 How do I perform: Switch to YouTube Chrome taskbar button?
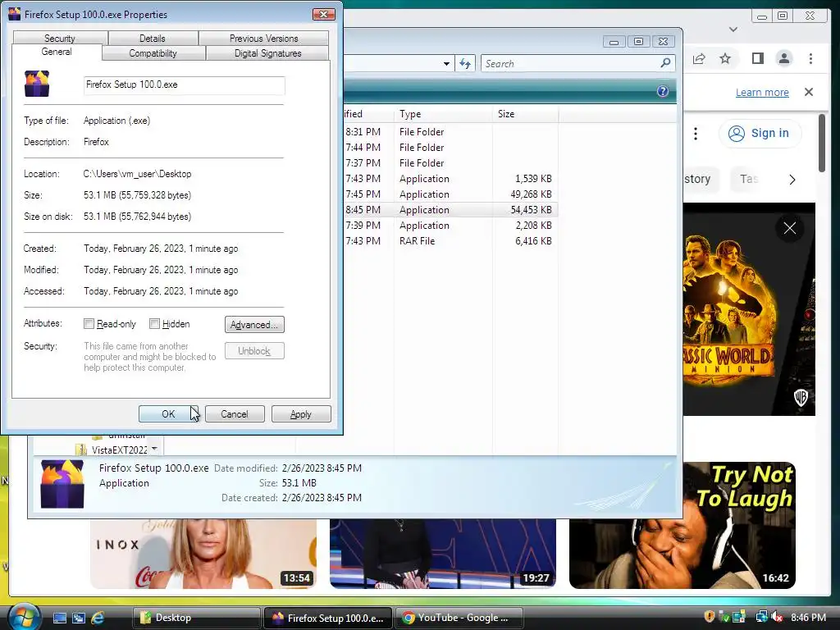(459, 618)
